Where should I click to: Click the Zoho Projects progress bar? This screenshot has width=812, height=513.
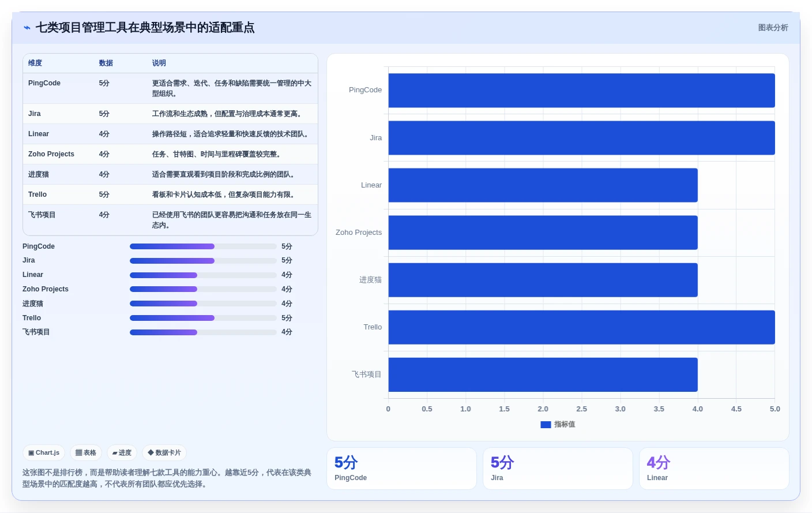203,289
